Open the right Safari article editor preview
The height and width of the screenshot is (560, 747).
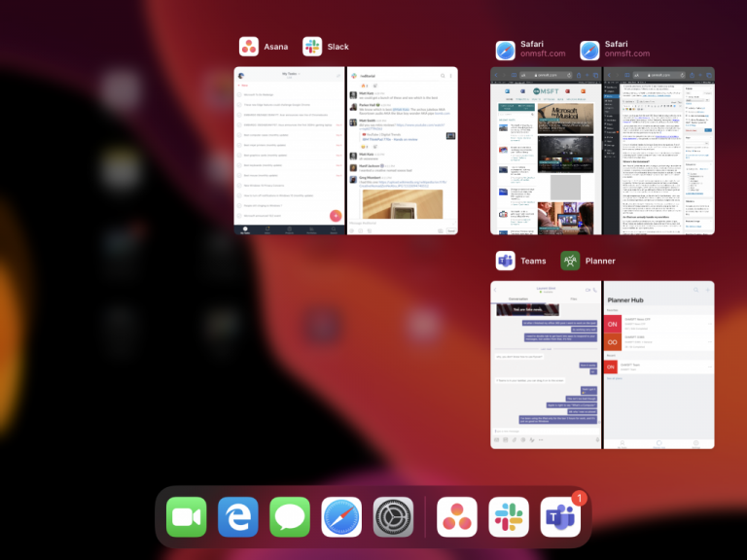[x=659, y=151]
